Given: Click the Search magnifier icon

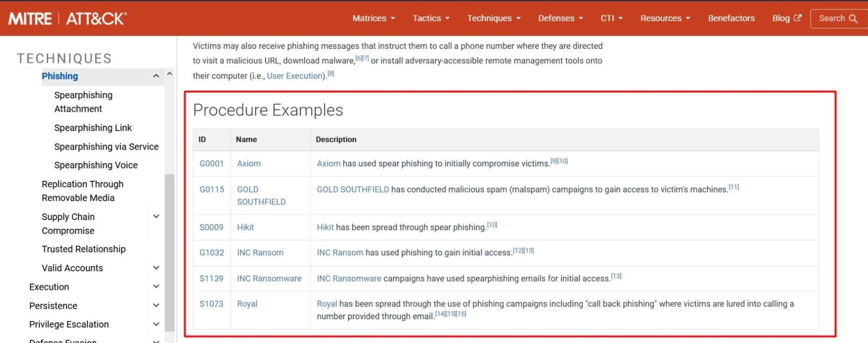Looking at the screenshot, I should coord(853,19).
